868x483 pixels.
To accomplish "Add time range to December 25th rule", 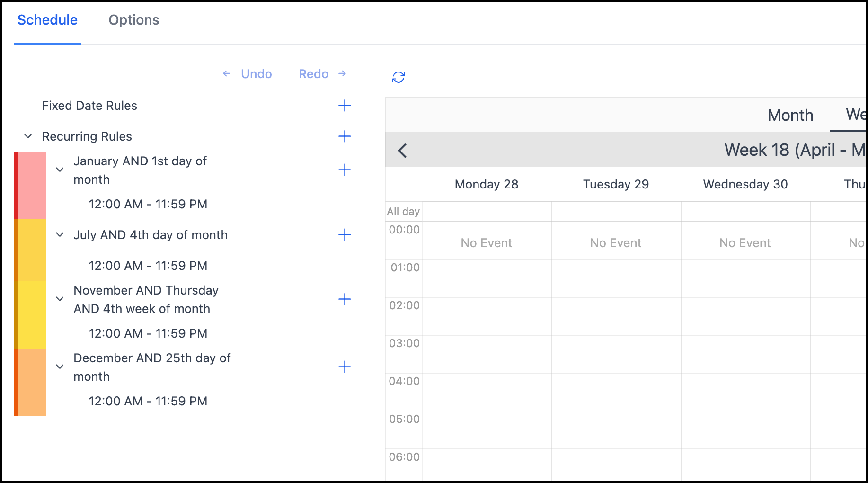I will [345, 367].
